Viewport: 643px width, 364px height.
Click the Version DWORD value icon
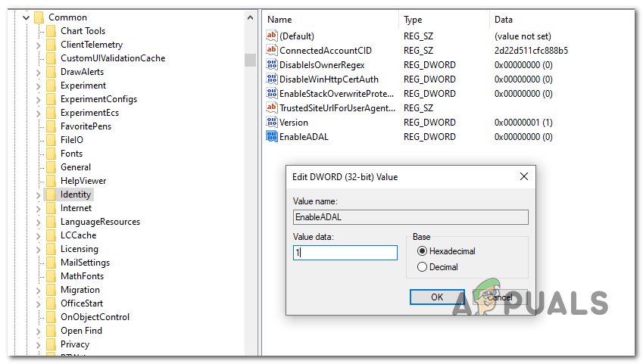point(272,122)
